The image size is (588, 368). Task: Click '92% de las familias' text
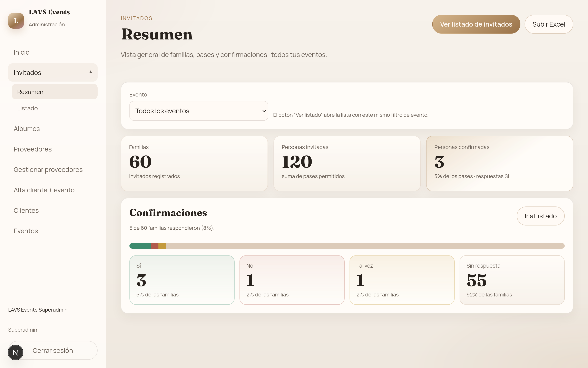click(x=489, y=295)
